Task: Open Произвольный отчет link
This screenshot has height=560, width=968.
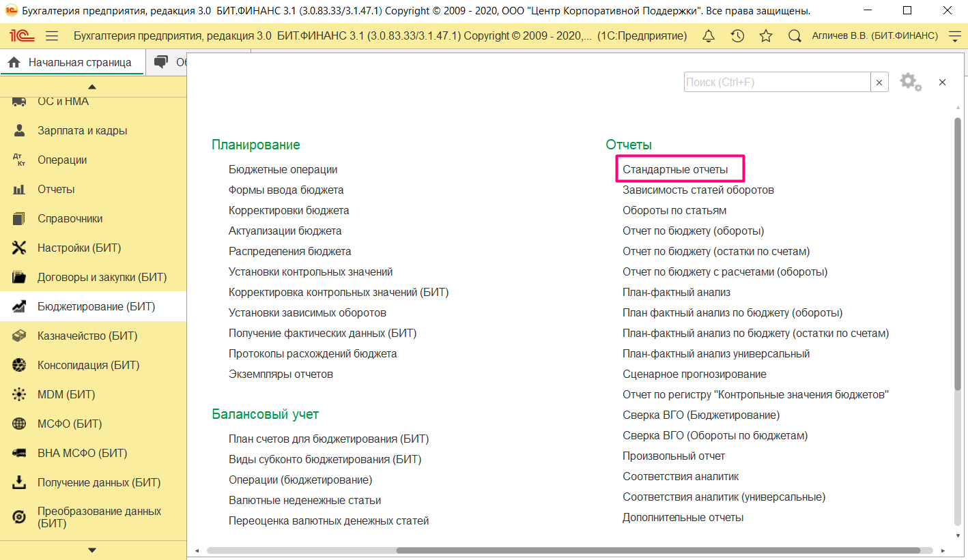Action: point(674,456)
